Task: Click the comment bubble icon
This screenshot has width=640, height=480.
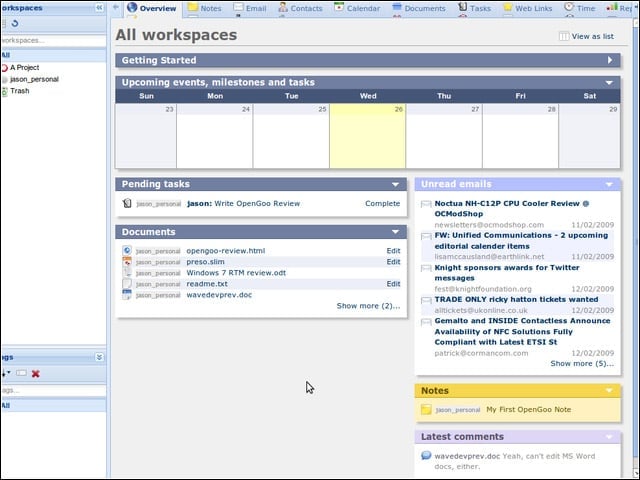Action: [426, 455]
